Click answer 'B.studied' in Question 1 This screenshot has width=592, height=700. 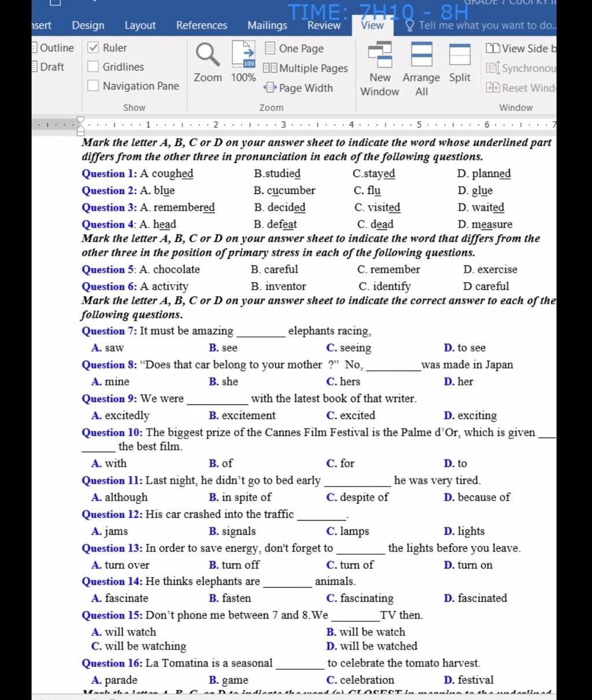[x=277, y=173]
